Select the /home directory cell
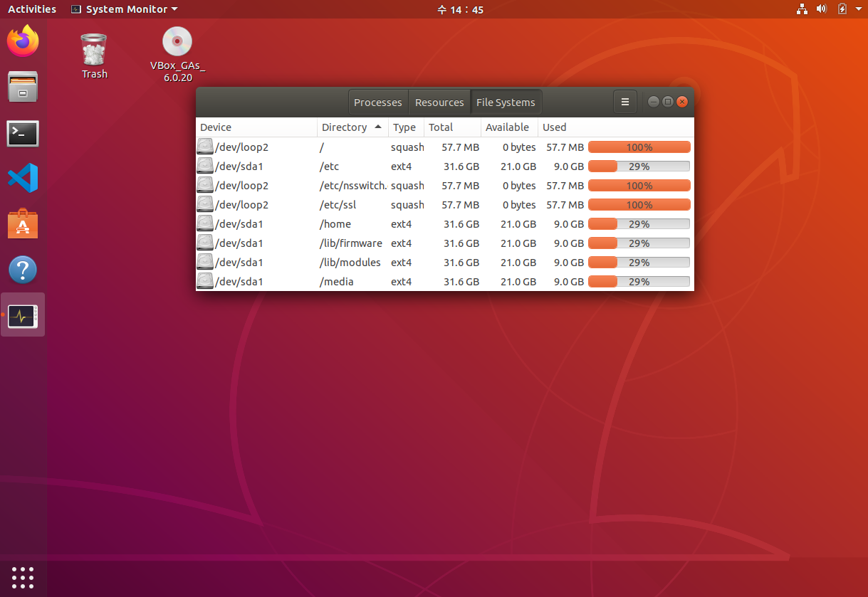Screen dimensions: 868x597 pyautogui.click(x=336, y=224)
